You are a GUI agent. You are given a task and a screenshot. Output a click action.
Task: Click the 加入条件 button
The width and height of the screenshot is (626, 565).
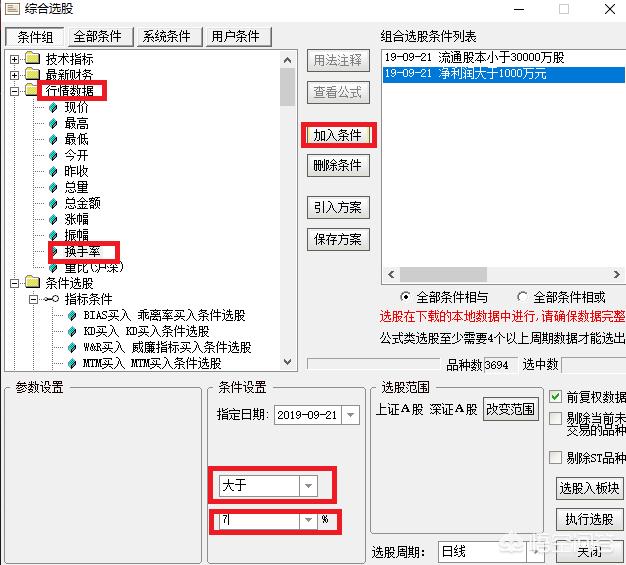point(337,136)
